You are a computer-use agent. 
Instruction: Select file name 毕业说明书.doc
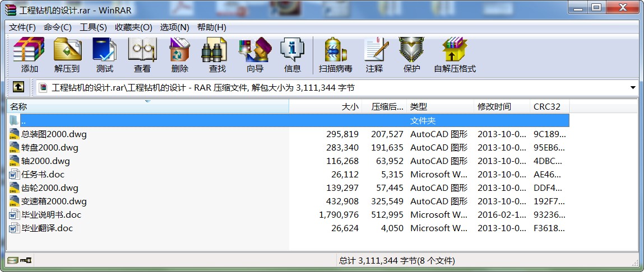[52, 214]
